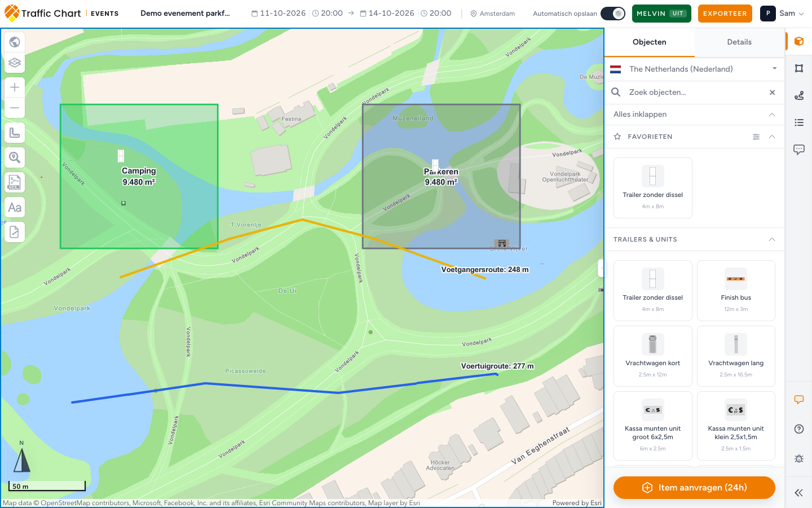Select the Vrachtwagen lang object
This screenshot has width=812, height=508.
coord(736,356)
